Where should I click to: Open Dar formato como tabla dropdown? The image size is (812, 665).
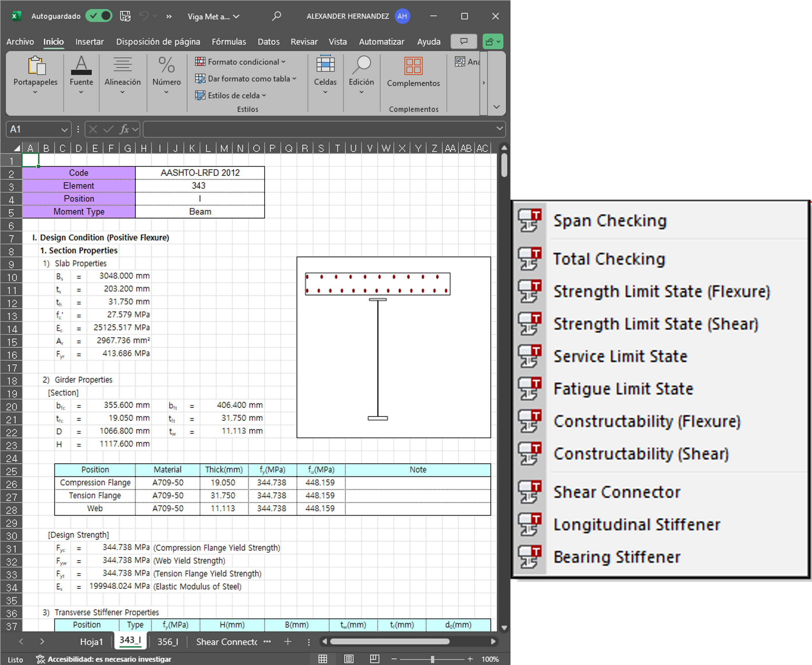tap(246, 79)
